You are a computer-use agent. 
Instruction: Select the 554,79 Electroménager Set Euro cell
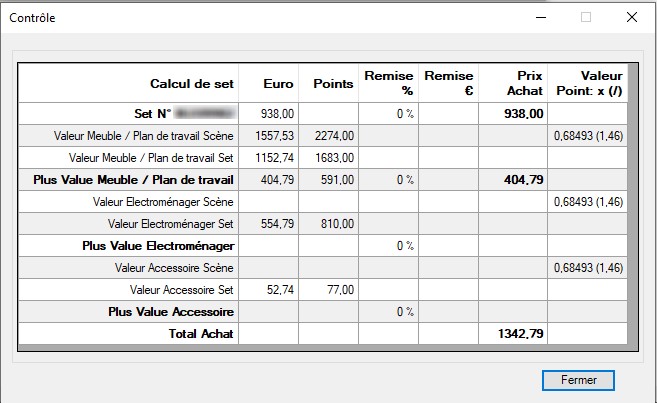(x=268, y=224)
